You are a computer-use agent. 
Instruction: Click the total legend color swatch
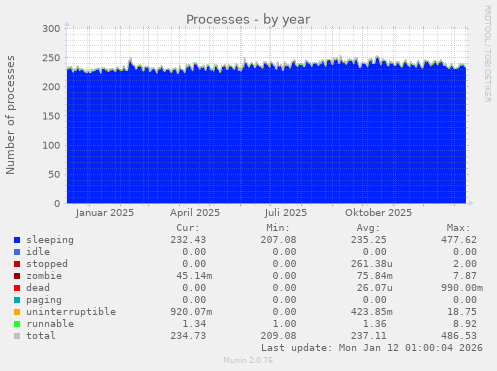click(17, 336)
